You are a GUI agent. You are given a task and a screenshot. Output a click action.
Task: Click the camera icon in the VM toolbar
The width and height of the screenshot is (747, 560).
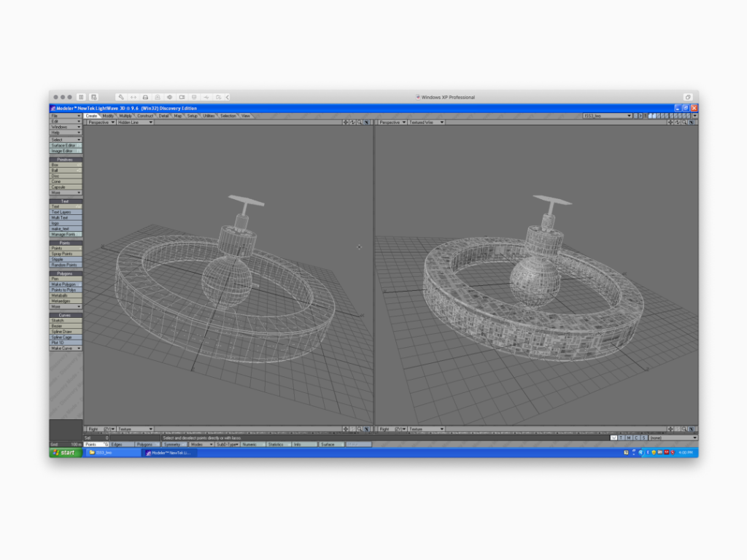182,97
